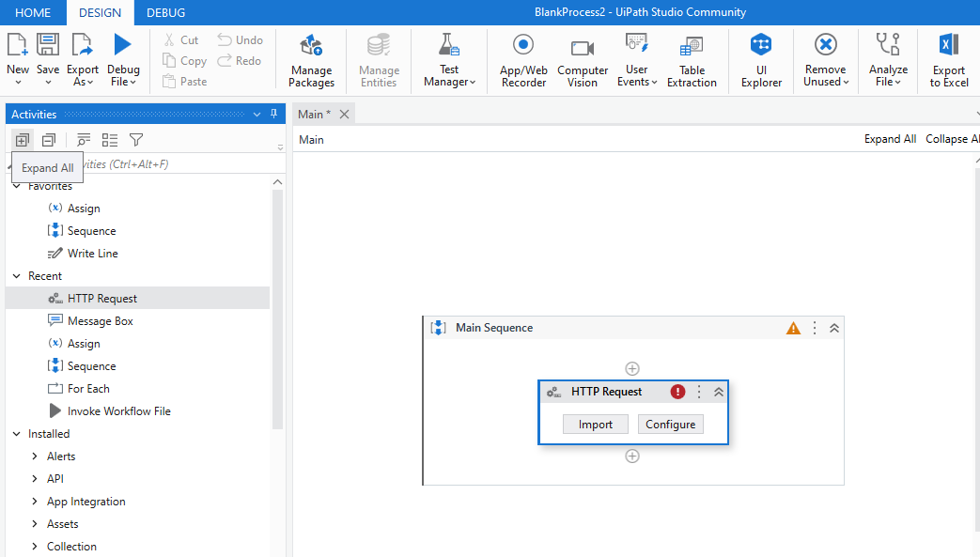Open the Activities filter funnel icon
The height and width of the screenshot is (557, 980).
point(136,140)
